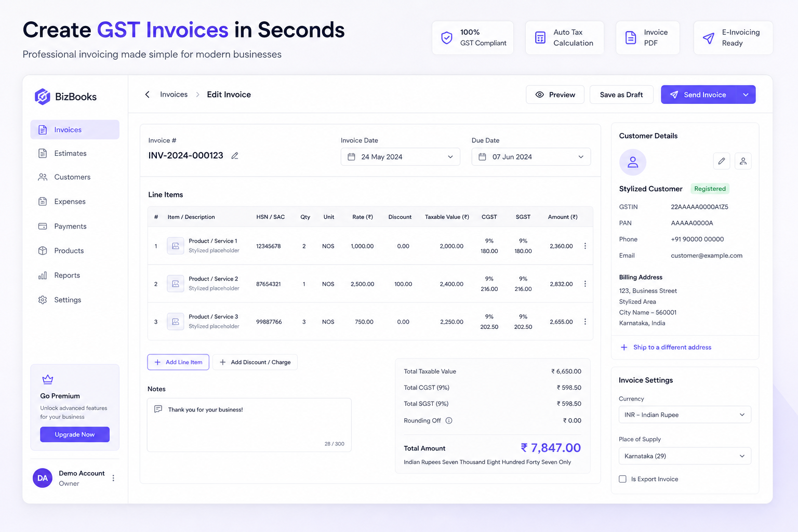
Task: Click the GSTIN value 22AAAAA0000A1Z5
Action: coord(699,207)
